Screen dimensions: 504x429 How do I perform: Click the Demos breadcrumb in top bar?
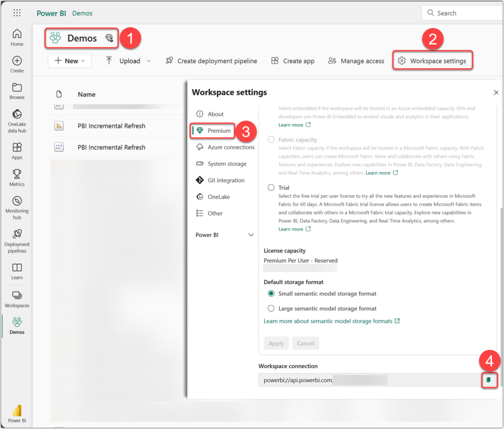coord(82,13)
